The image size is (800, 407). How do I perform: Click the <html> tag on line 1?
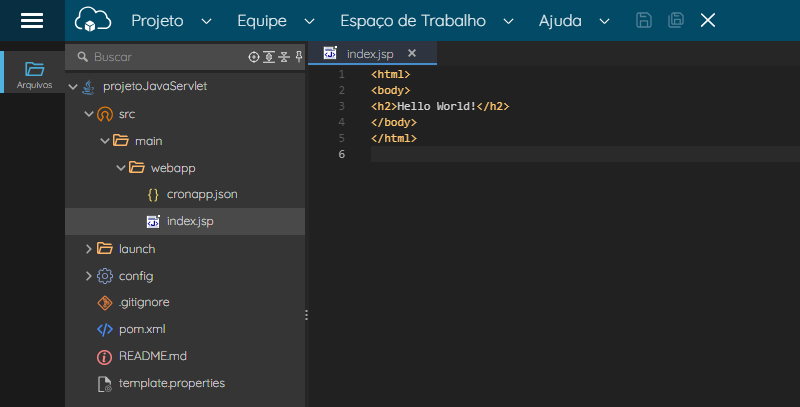[391, 74]
